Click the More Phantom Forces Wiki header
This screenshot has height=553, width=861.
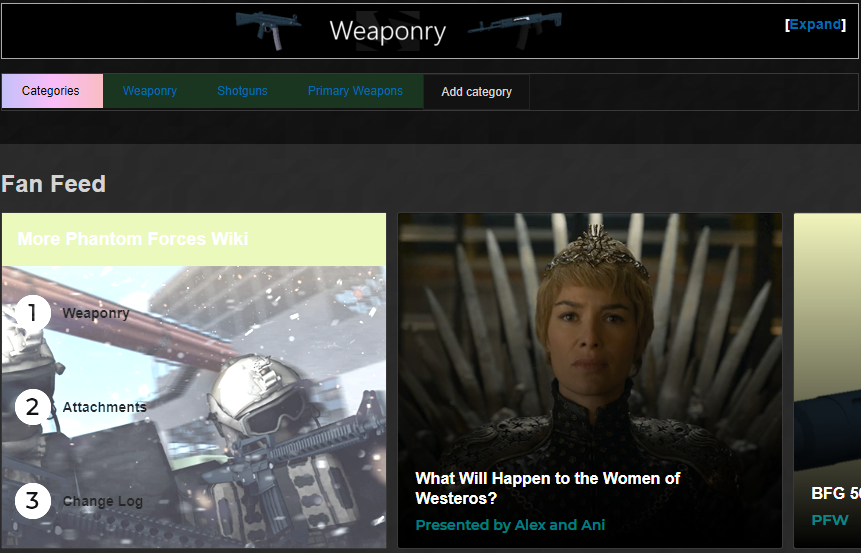(x=133, y=239)
